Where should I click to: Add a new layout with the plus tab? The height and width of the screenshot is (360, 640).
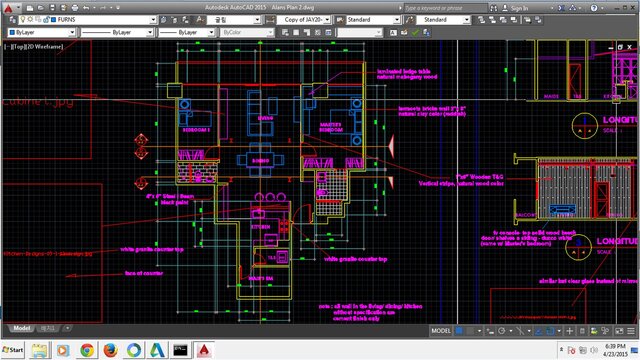coord(67,328)
